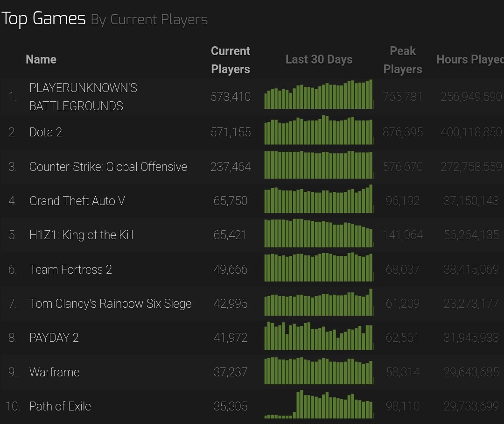View PAYDAY 2 game details

(54, 338)
